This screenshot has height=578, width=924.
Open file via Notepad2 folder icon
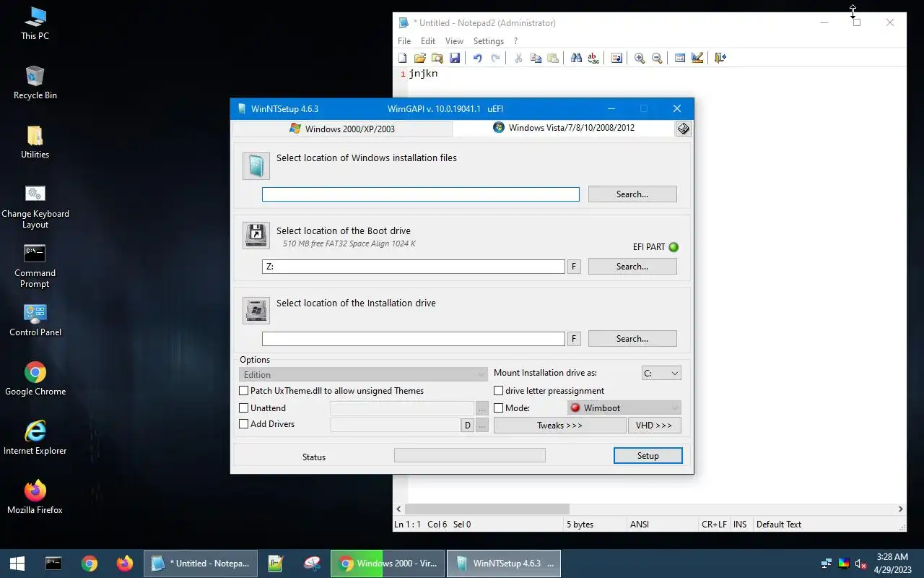pyautogui.click(x=420, y=58)
